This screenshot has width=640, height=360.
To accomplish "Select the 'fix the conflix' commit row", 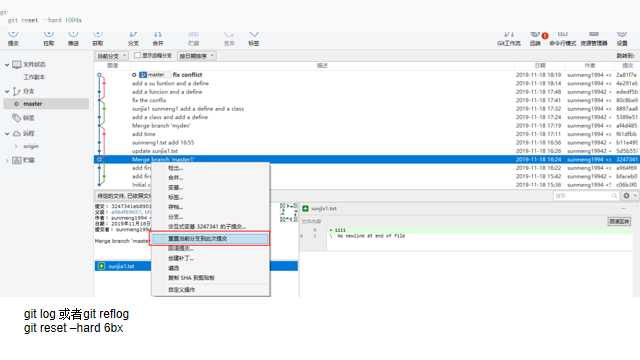I will [x=366, y=100].
